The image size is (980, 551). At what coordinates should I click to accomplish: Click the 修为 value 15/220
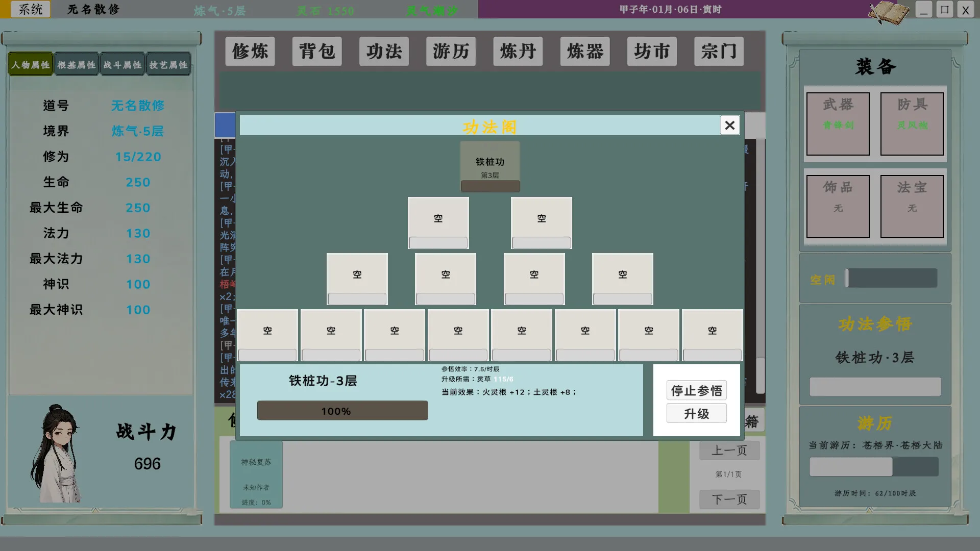click(x=138, y=157)
